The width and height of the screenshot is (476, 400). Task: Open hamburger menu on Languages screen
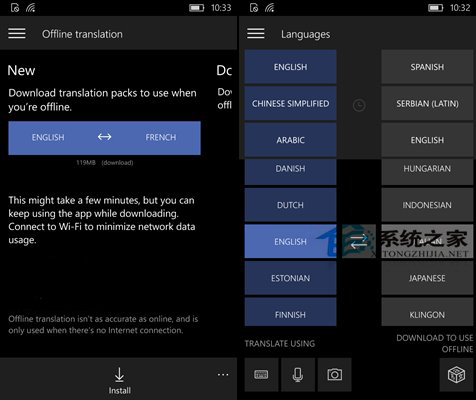pyautogui.click(x=256, y=34)
